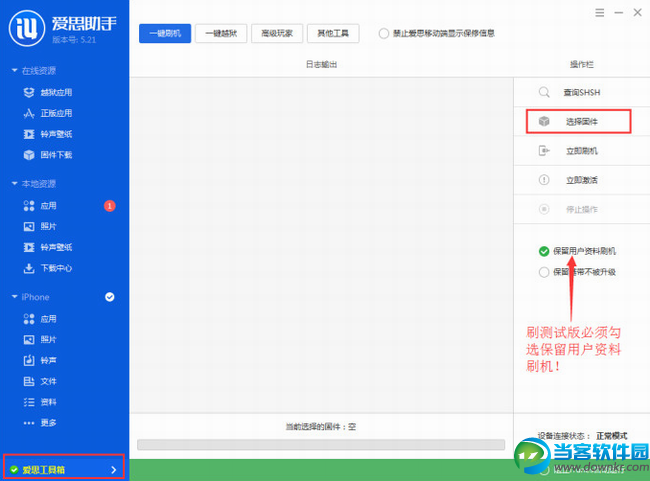Image resolution: width=650 pixels, height=481 pixels.
Task: Toggle 禁止爱思移动端显示保修信息 option
Action: [x=437, y=33]
